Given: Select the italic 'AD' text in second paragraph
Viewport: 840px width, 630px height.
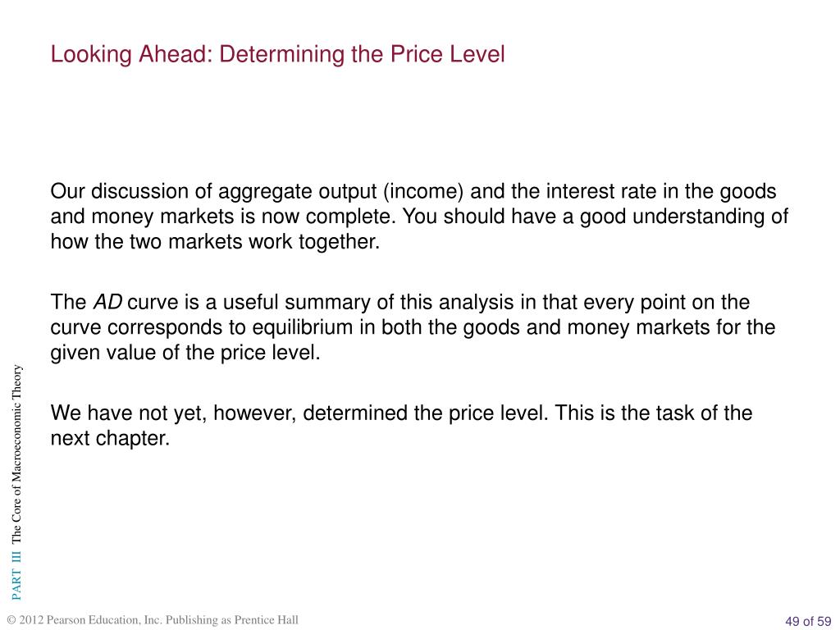Looking at the screenshot, I should (107, 302).
